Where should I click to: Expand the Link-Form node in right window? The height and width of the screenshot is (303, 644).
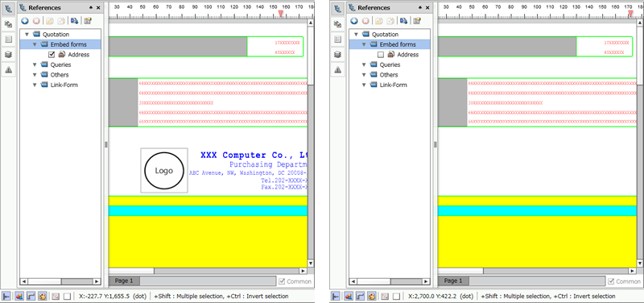coord(364,85)
